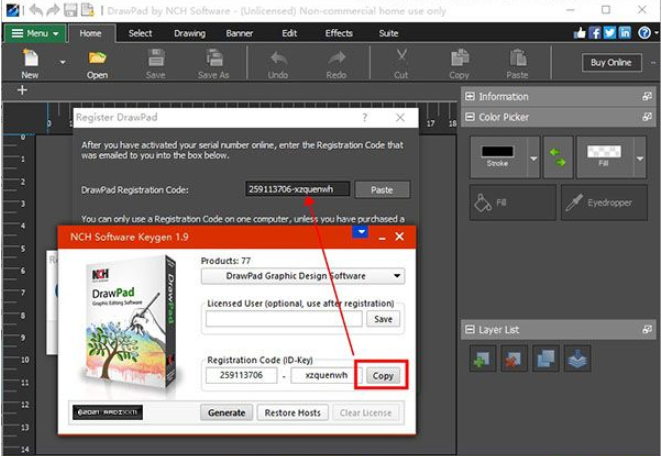
Task: Duplicate layer icon in Layer List
Action: point(545,359)
